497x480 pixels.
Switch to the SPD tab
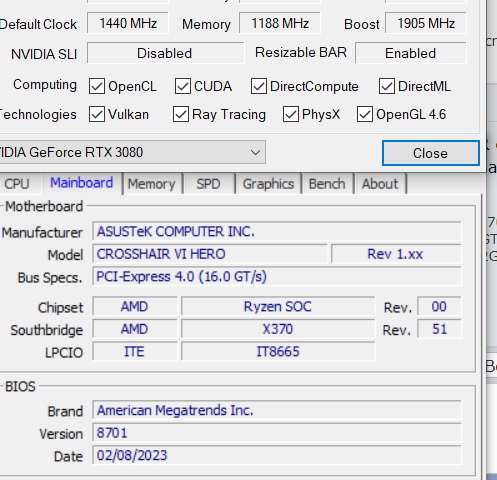pyautogui.click(x=208, y=184)
